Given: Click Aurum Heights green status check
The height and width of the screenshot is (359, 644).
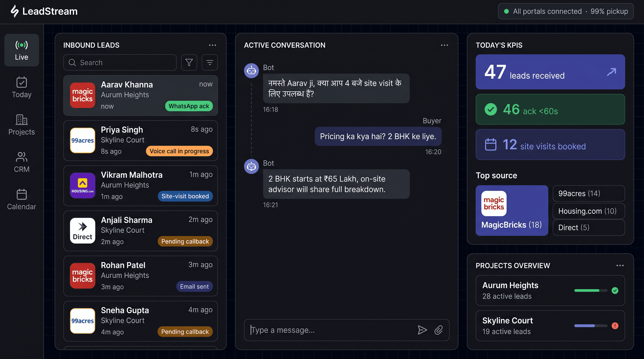Looking at the screenshot, I should point(615,291).
